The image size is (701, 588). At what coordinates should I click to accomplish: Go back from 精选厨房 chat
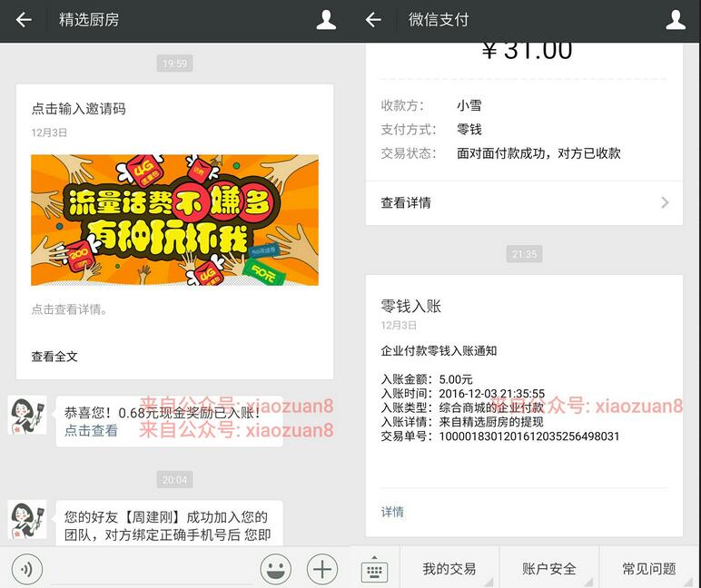(x=24, y=20)
